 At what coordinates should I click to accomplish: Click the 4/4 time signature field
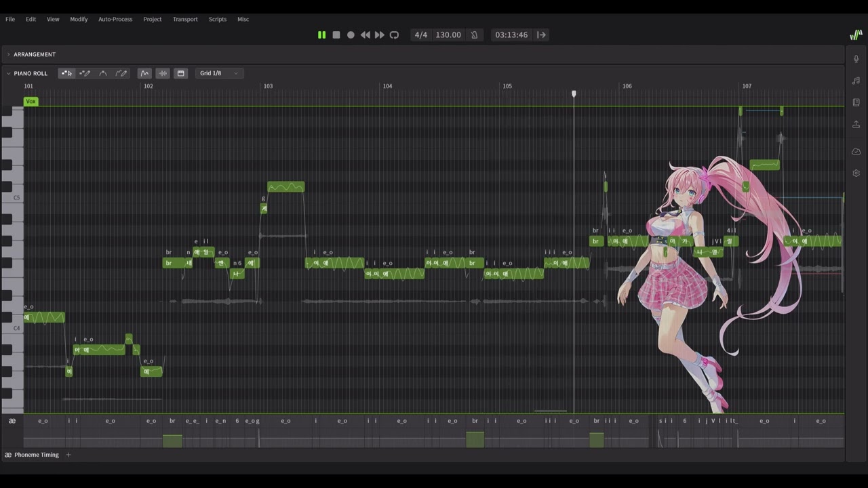[421, 35]
